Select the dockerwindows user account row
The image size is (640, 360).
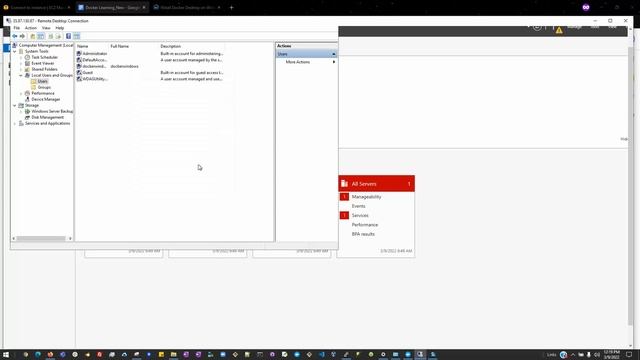tap(149, 66)
